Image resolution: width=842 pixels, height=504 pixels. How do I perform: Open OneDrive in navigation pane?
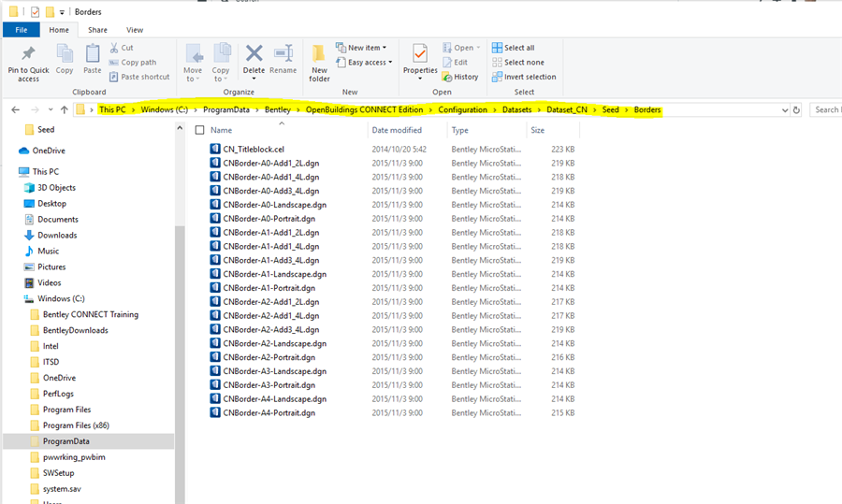pyautogui.click(x=42, y=151)
